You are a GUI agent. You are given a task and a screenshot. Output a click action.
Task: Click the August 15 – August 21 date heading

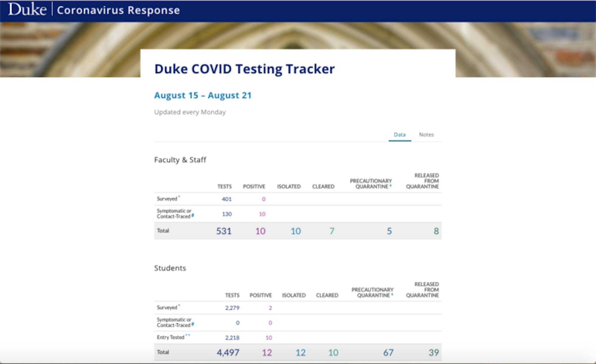[x=203, y=95]
